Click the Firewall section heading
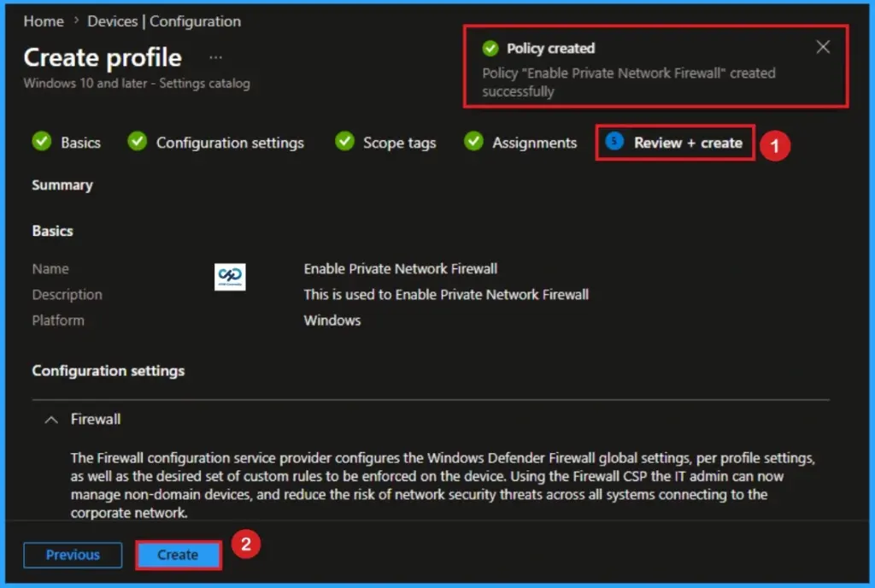Image resolution: width=875 pixels, height=588 pixels. click(96, 419)
